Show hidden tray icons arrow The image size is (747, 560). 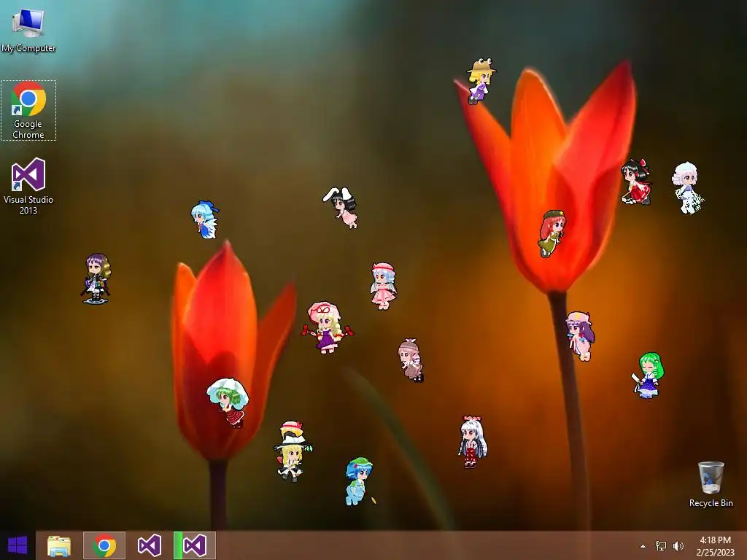[x=643, y=546]
